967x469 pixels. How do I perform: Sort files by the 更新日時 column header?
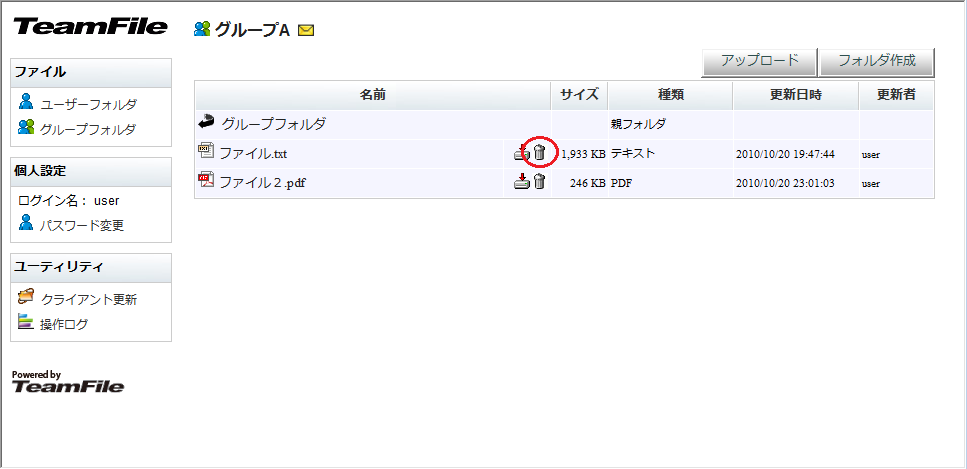(795, 95)
